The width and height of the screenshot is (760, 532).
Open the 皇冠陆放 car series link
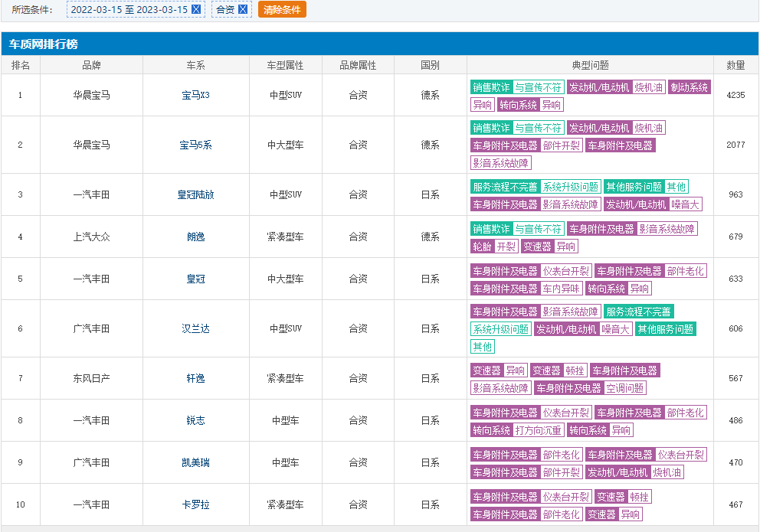coord(195,194)
